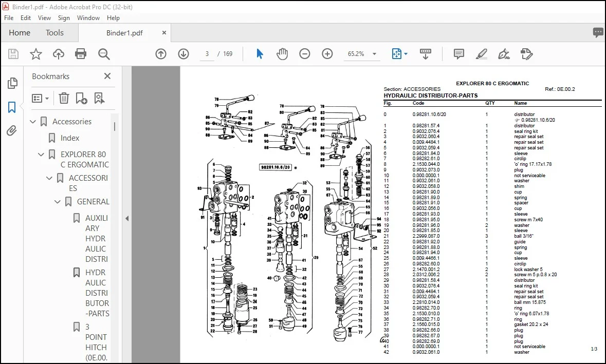The image size is (606, 364).
Task: Select the AUXILIARY HYDRAULIC DISTRI bookmark
Action: tap(96, 239)
